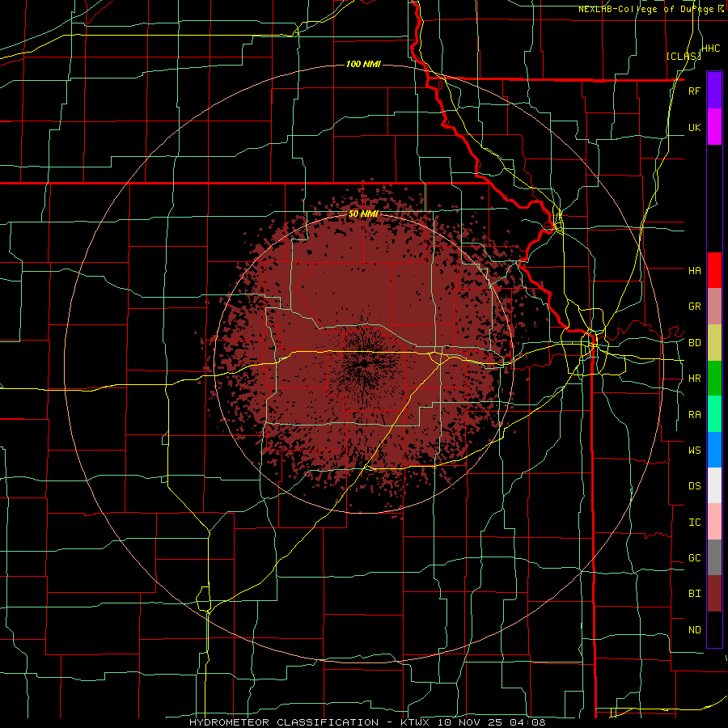Select the BD yellow legend swatch
The height and width of the screenshot is (728, 728).
point(714,343)
